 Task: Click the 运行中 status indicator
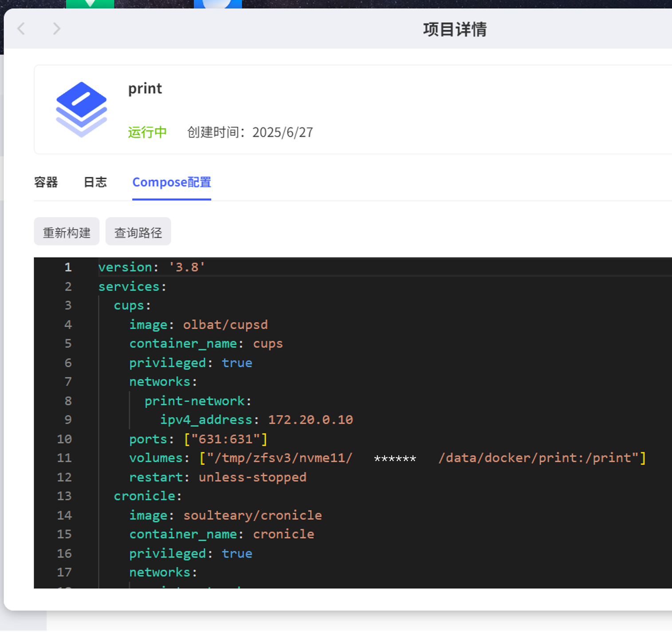[x=147, y=132]
